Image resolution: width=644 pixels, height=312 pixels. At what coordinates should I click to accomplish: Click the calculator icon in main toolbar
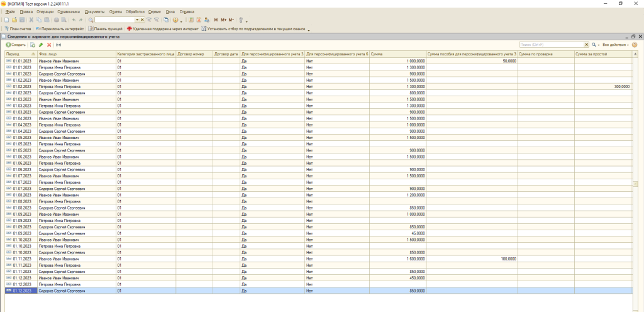tap(191, 20)
